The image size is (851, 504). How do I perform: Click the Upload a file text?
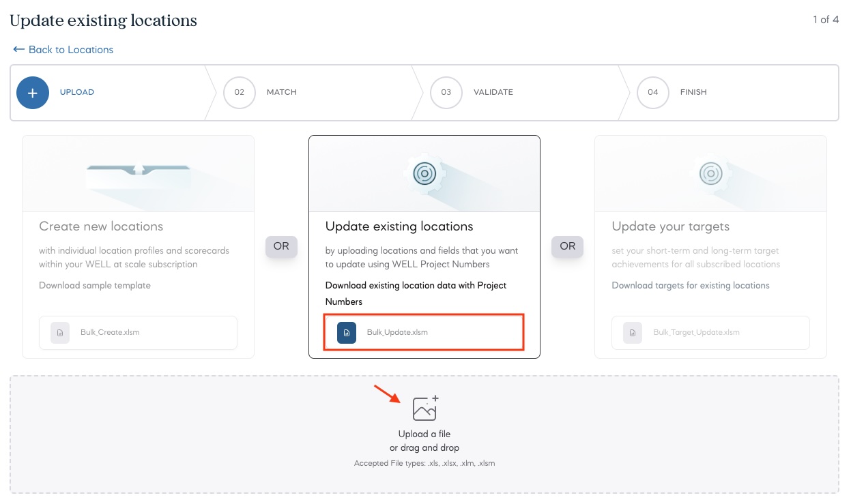tap(424, 434)
